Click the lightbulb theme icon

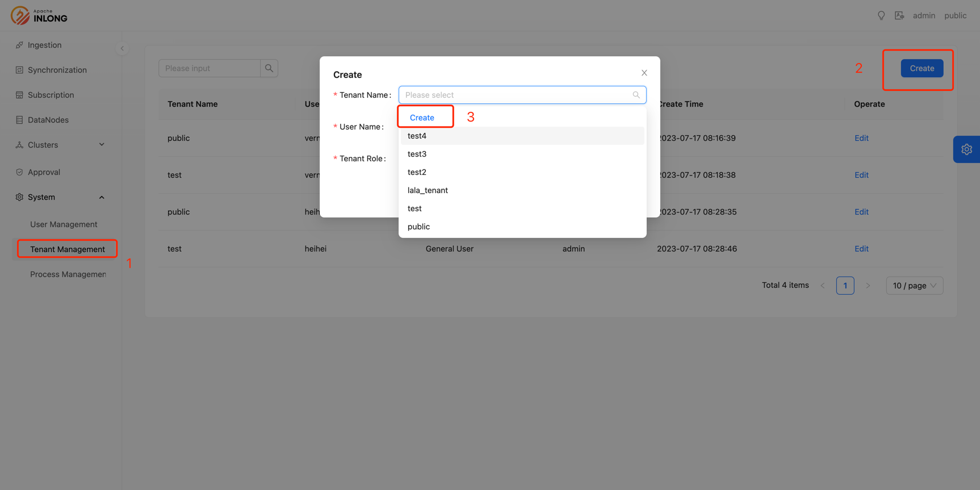coord(881,15)
